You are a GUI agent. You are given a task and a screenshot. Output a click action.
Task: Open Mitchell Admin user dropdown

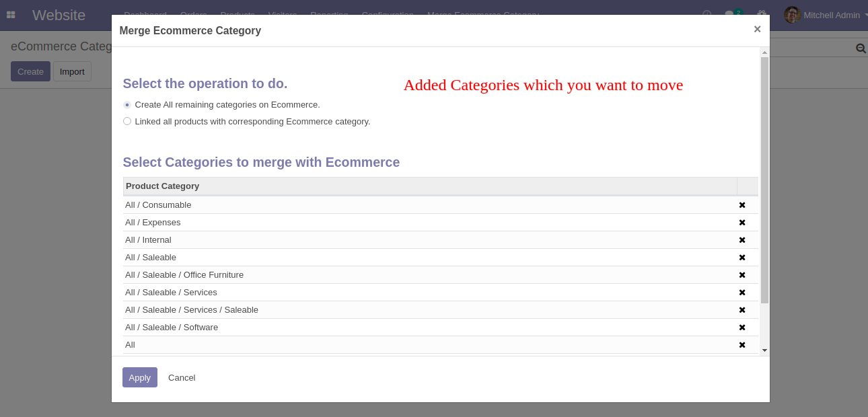point(826,15)
